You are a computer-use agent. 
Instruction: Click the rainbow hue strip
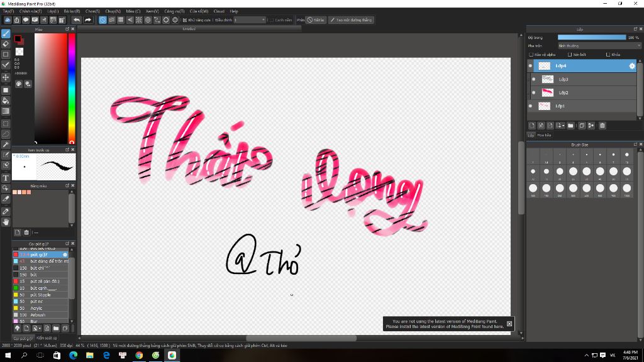tap(72, 88)
